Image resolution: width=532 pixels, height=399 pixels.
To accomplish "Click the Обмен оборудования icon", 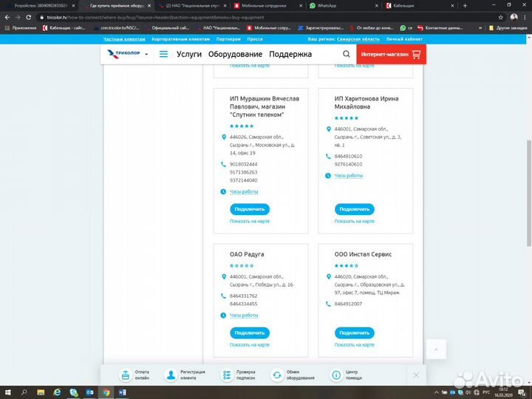I will coord(277,375).
